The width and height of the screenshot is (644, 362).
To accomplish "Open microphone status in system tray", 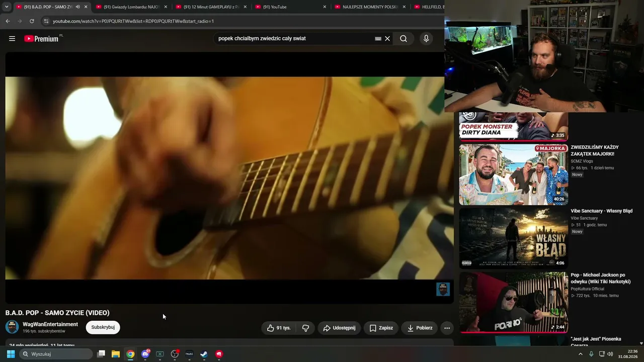I will coord(591,354).
